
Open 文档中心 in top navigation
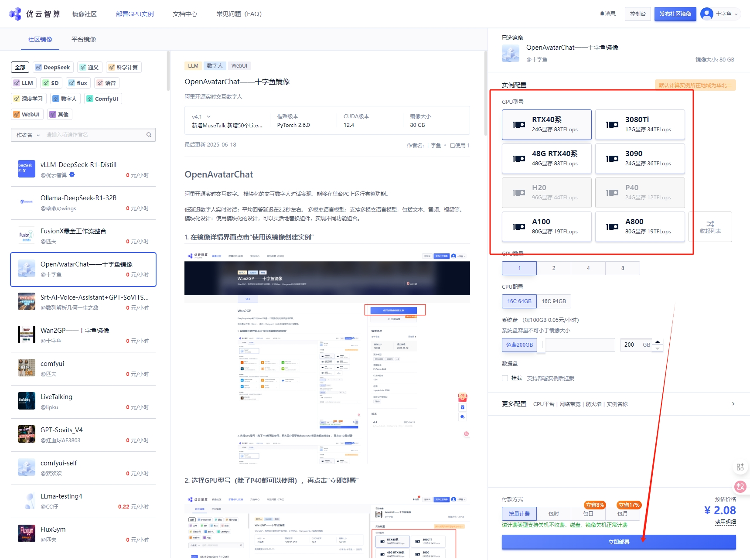pos(185,14)
